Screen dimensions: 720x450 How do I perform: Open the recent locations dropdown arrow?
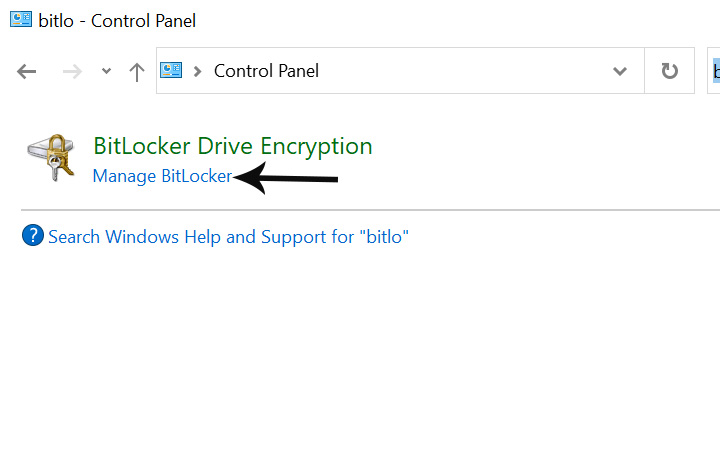(106, 71)
